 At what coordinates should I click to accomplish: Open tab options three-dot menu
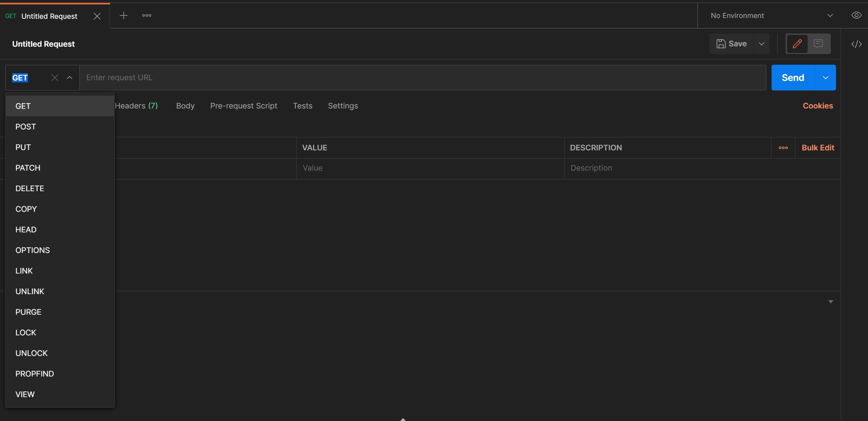[147, 15]
